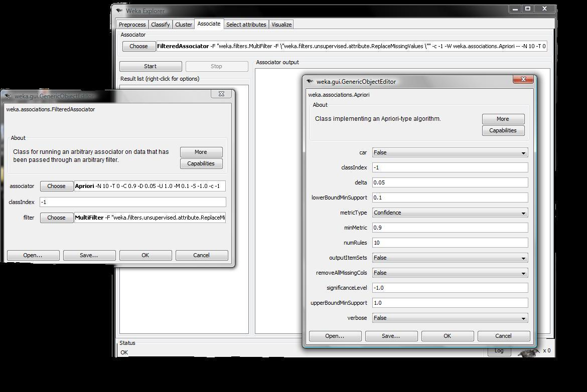Show Capabilities of Apriori
The image size is (587, 392).
[503, 130]
